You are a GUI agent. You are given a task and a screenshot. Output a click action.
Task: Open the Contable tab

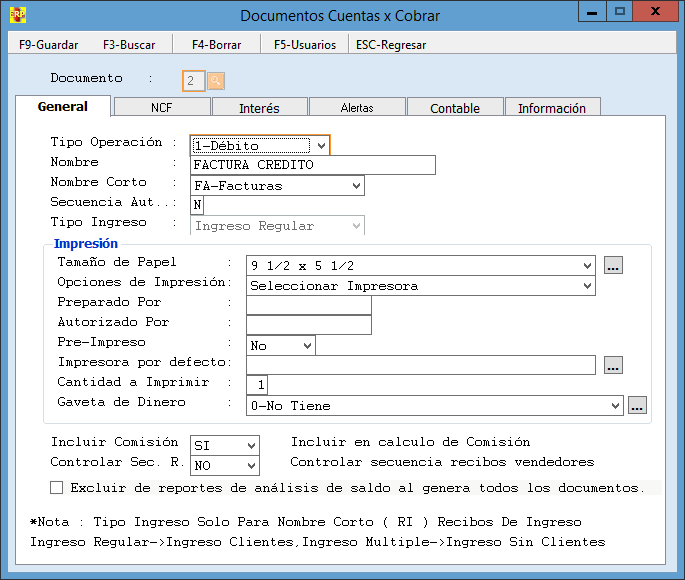click(455, 108)
